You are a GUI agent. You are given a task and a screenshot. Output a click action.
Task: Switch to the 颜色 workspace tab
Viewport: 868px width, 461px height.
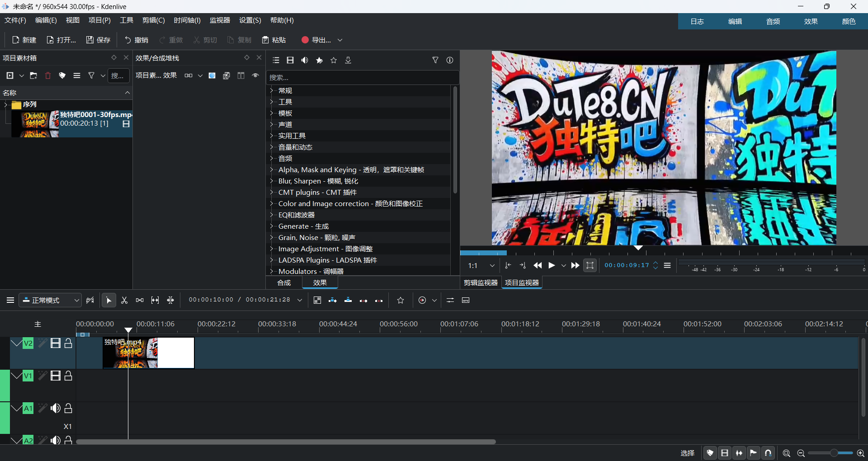click(849, 21)
